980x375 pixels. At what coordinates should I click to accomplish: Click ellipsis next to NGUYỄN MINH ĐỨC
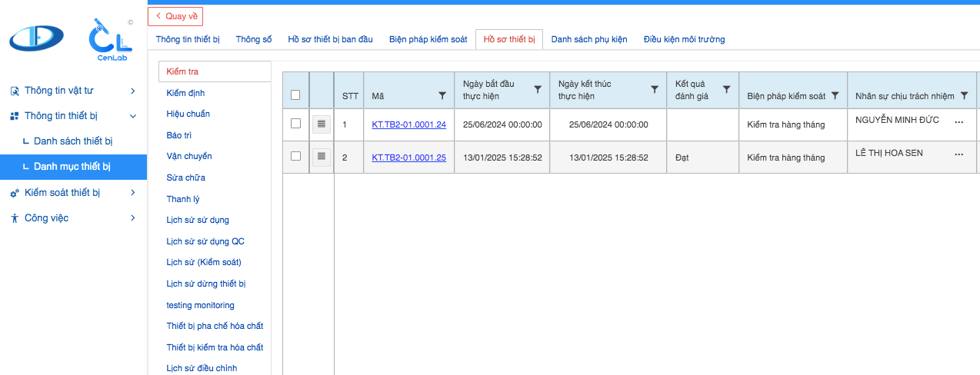pos(958,122)
